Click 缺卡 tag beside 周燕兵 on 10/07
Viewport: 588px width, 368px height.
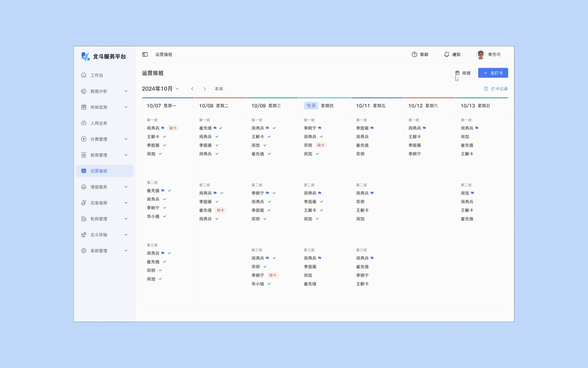(x=173, y=128)
